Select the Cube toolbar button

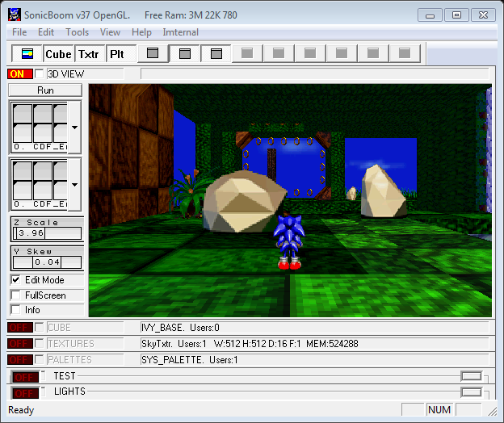pos(58,54)
